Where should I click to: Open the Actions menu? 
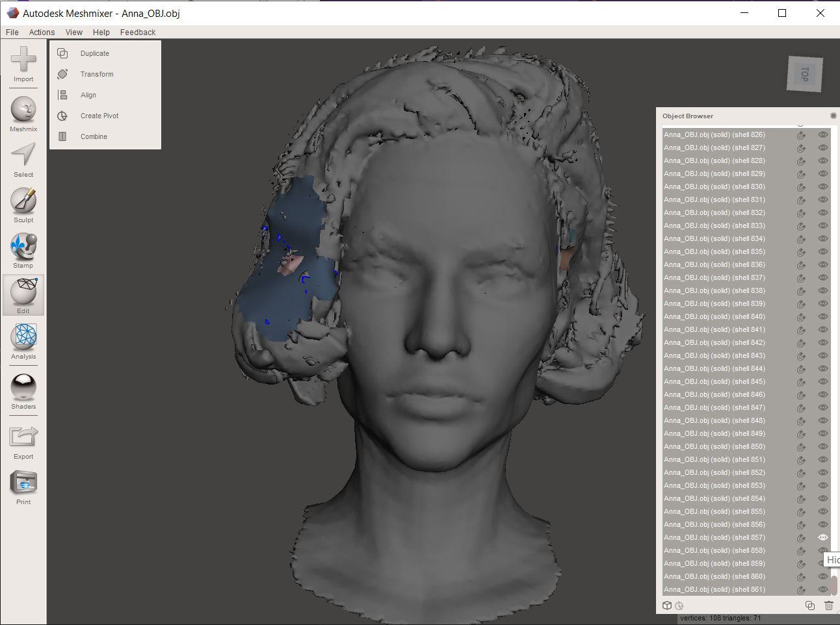point(42,32)
